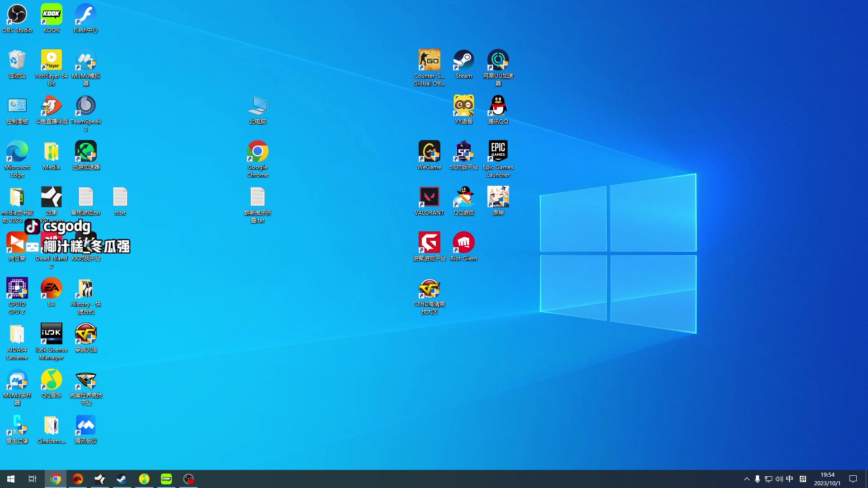This screenshot has width=868, height=488.
Task: Expand the hidden system tray icons
Action: click(x=747, y=479)
